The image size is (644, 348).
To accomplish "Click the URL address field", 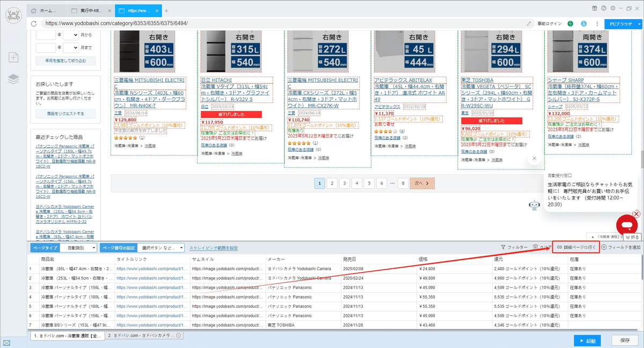I will pos(284,24).
